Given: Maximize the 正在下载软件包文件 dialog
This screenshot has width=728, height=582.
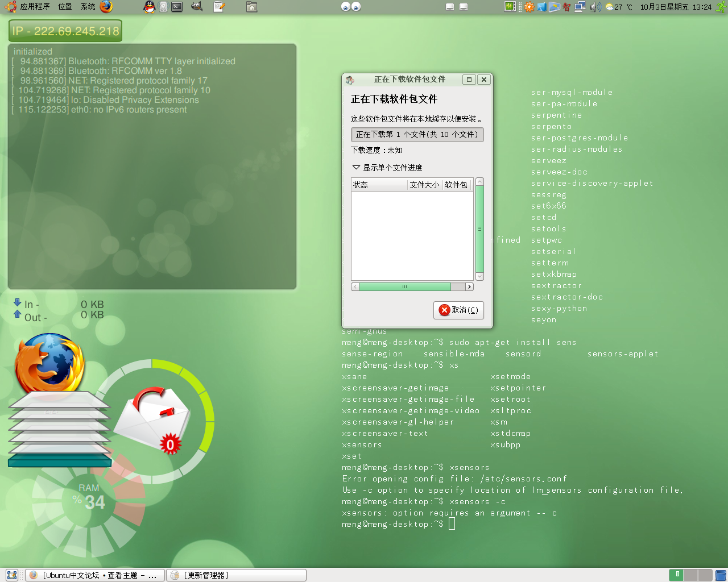Looking at the screenshot, I should (x=469, y=80).
